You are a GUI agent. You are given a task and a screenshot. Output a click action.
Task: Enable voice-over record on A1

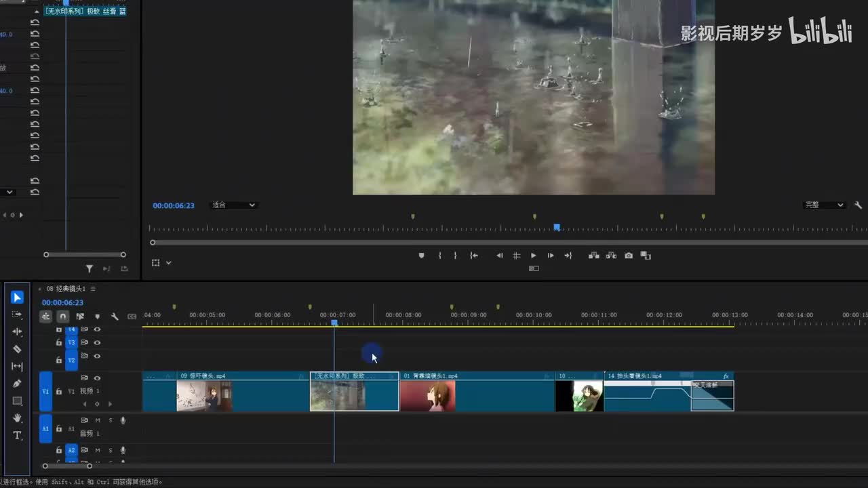pos(123,420)
